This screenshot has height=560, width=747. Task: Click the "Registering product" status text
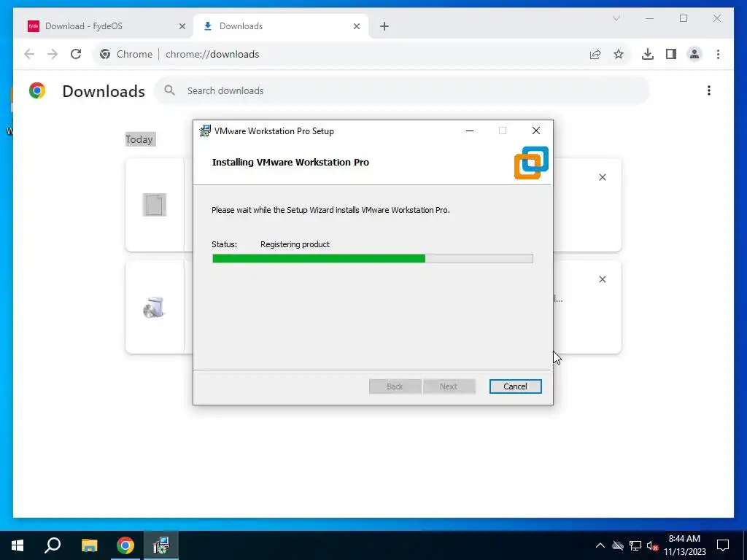pos(295,244)
